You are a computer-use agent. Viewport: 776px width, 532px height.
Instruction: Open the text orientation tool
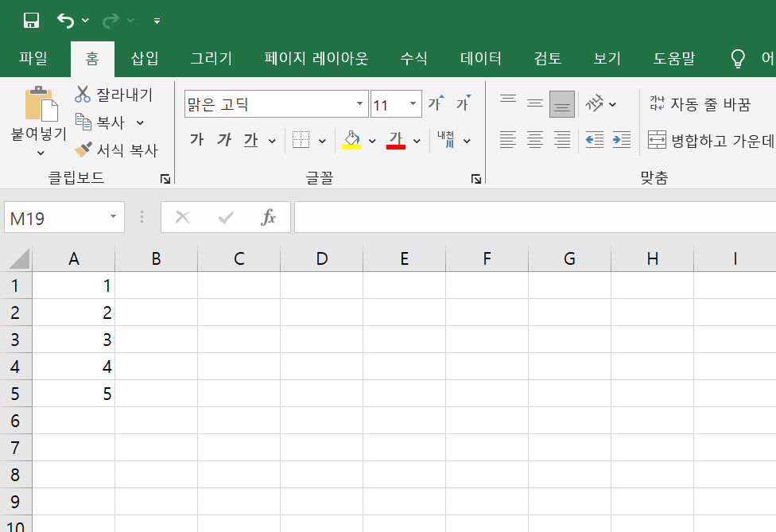(x=595, y=103)
